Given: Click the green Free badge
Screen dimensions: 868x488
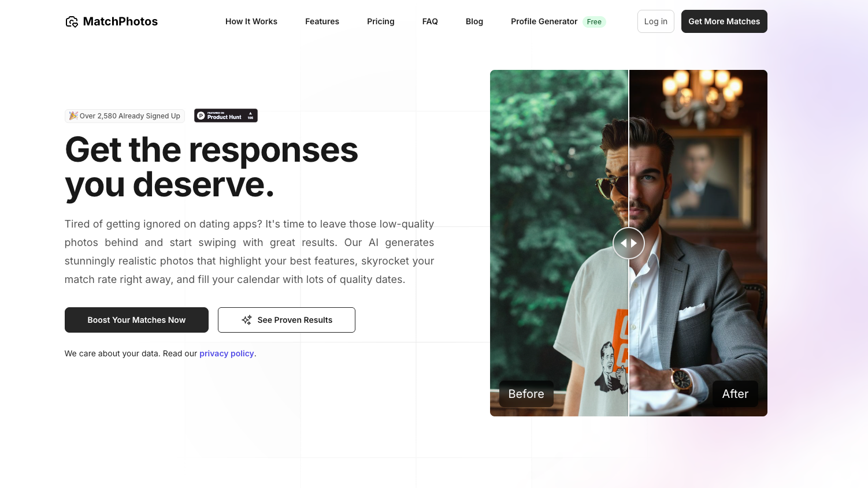Looking at the screenshot, I should (x=594, y=22).
